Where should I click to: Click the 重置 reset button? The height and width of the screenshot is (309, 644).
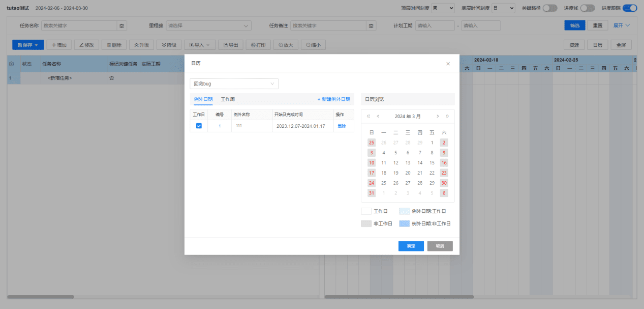[x=598, y=25]
